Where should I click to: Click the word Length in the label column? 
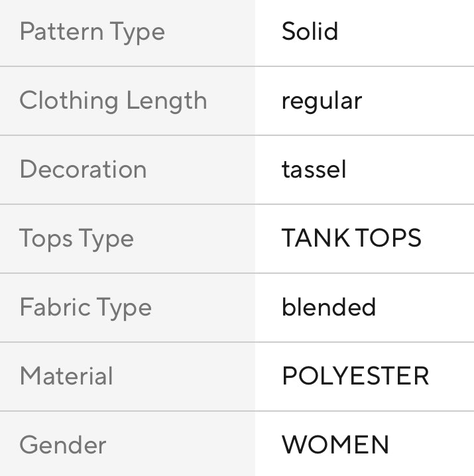tap(166, 101)
